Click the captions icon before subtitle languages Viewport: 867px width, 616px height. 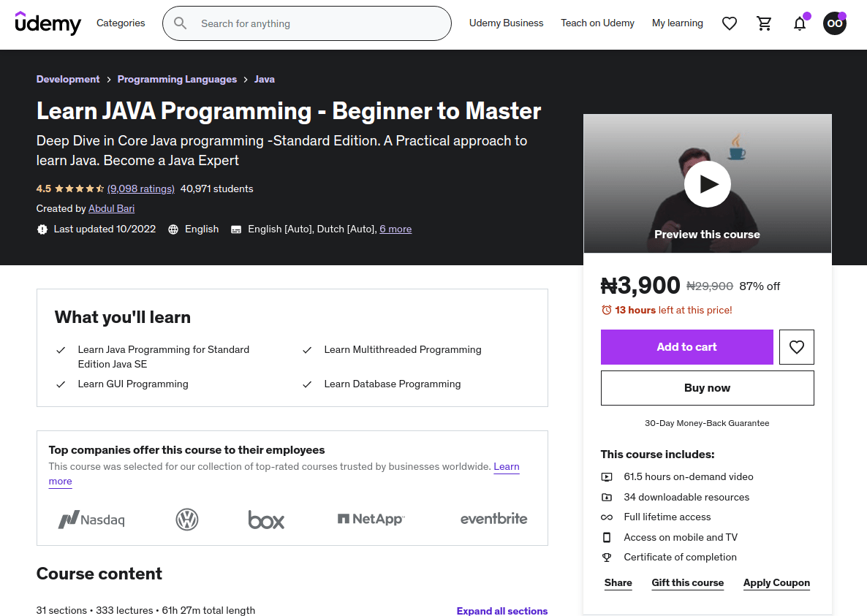pos(236,229)
